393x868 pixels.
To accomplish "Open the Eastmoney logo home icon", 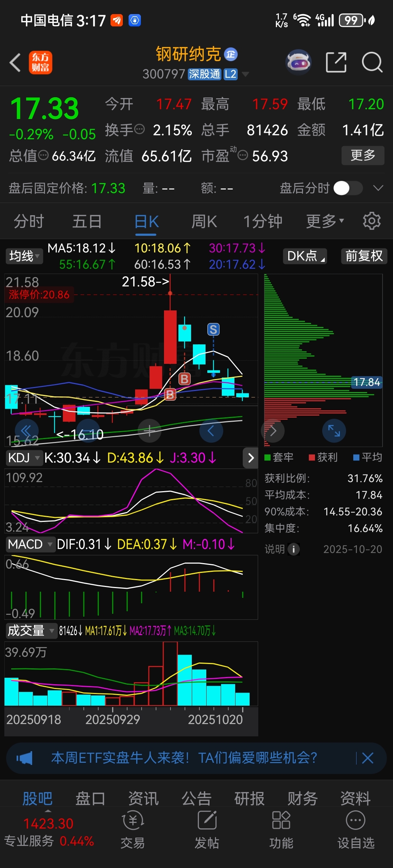I will pyautogui.click(x=40, y=63).
